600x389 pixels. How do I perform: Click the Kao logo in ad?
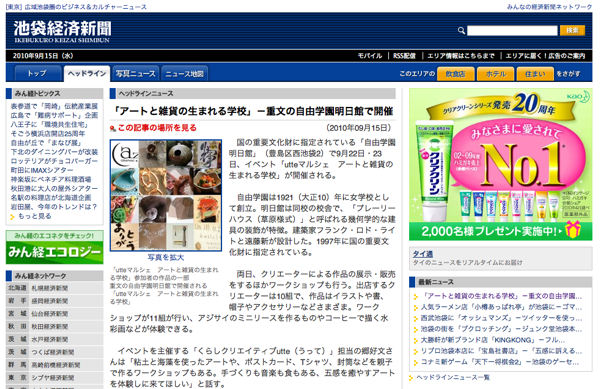tap(577, 97)
